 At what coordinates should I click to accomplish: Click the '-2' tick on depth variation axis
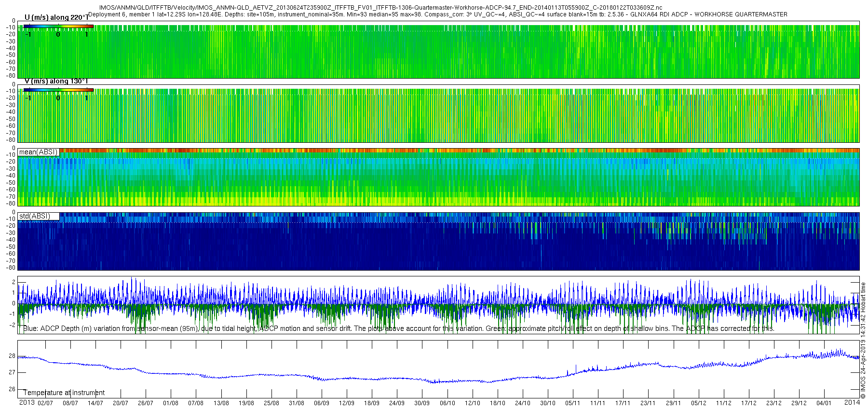click(x=12, y=325)
